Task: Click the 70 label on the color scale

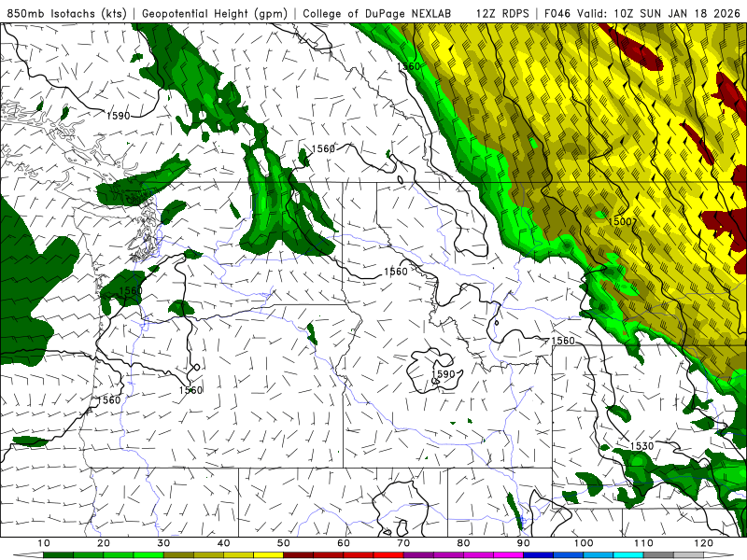Action: tap(403, 543)
